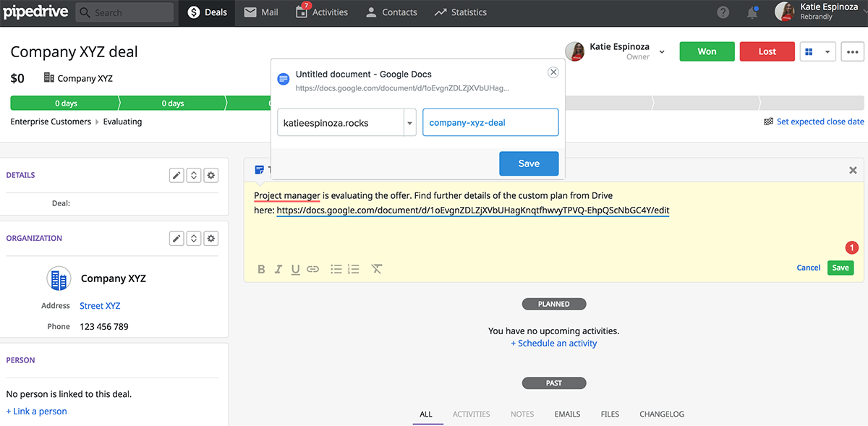
Task: Open the Activities menu in top bar
Action: 322,12
